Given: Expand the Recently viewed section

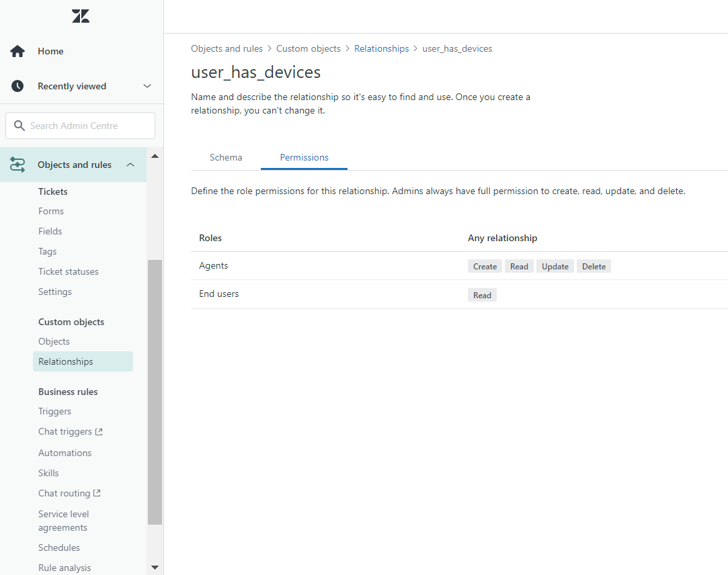Looking at the screenshot, I should 147,86.
